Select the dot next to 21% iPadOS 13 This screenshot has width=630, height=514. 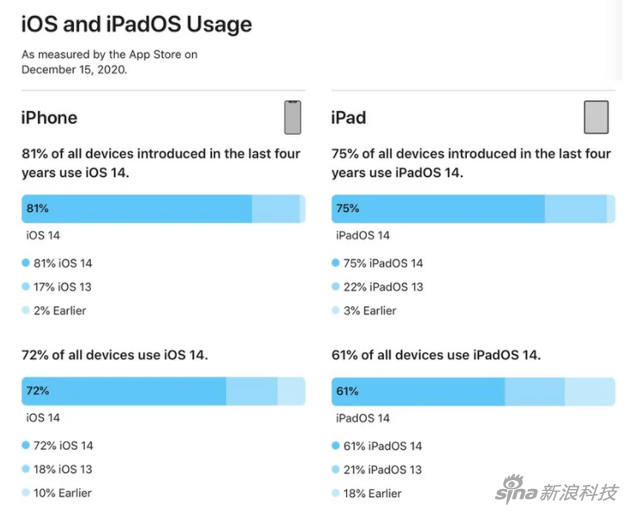(x=336, y=469)
